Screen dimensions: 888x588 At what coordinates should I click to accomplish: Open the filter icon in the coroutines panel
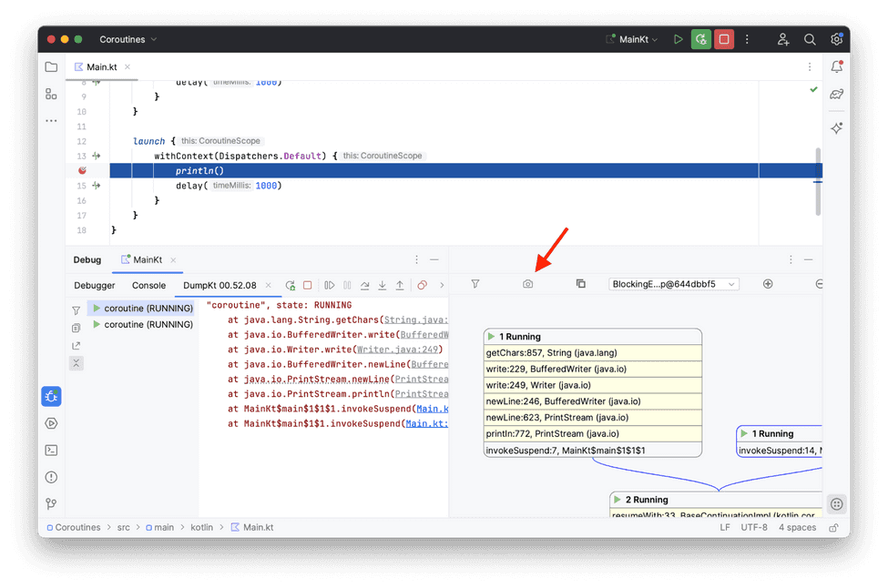[475, 284]
